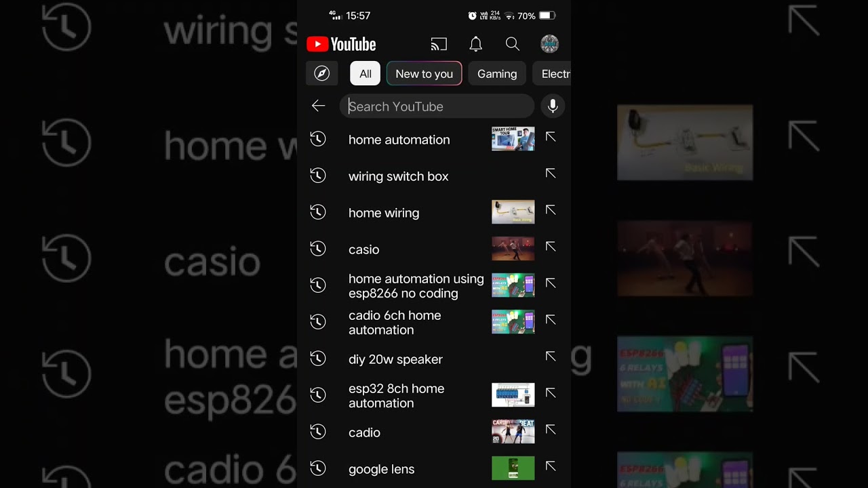
Task: Insert 'casio' via arrow icon
Action: tap(551, 247)
